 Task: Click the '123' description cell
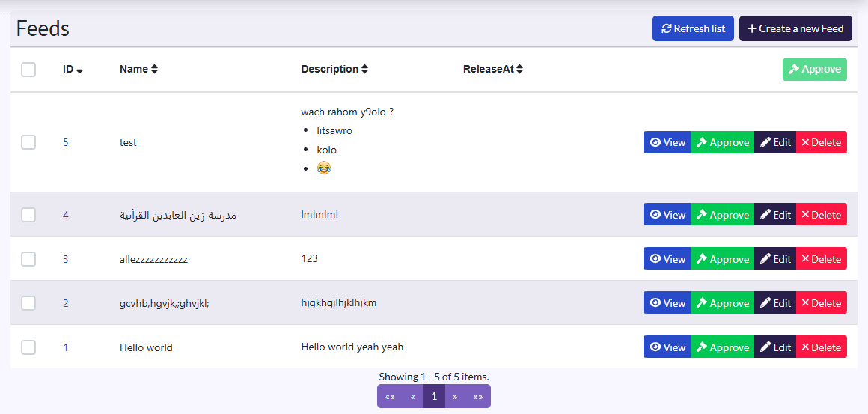(310, 258)
